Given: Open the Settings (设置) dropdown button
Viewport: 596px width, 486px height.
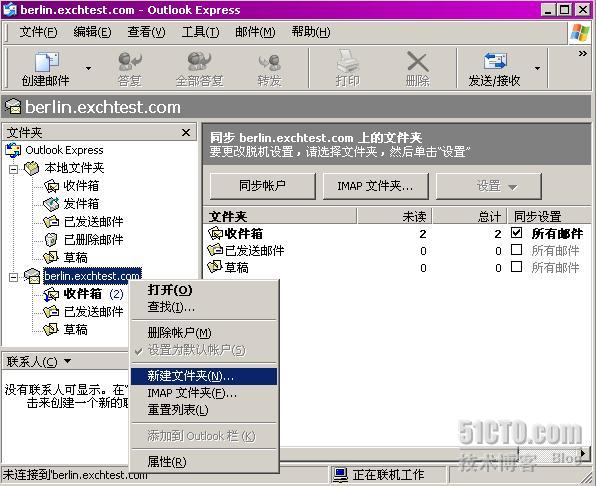Looking at the screenshot, I should point(488,186).
